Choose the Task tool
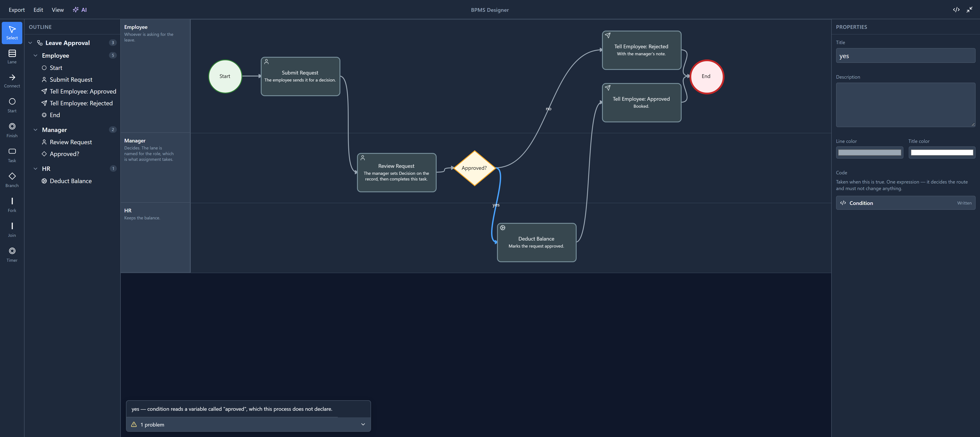 click(x=12, y=155)
